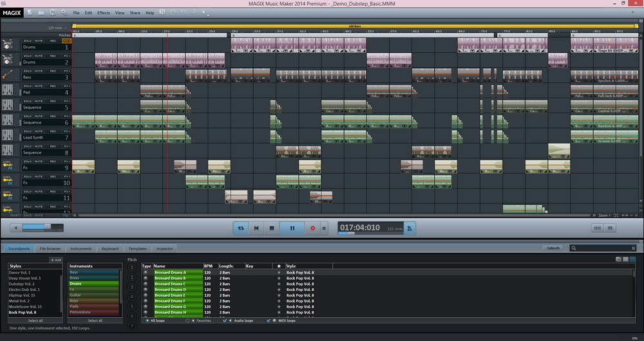Image resolution: width=644 pixels, height=341 pixels.
Task: Click the speaker volume icon
Action: coord(16,228)
